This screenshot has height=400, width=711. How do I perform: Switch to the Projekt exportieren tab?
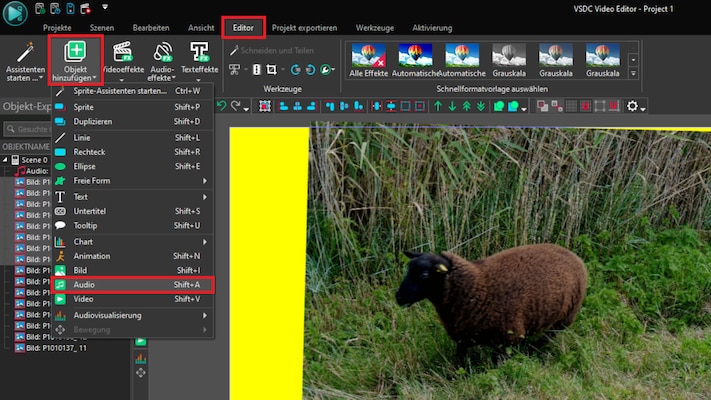[x=304, y=28]
